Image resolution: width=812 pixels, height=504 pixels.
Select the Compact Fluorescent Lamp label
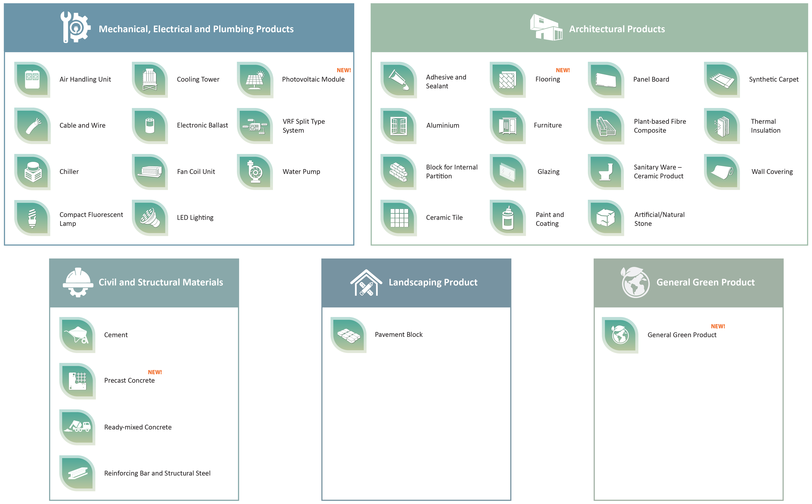91,219
